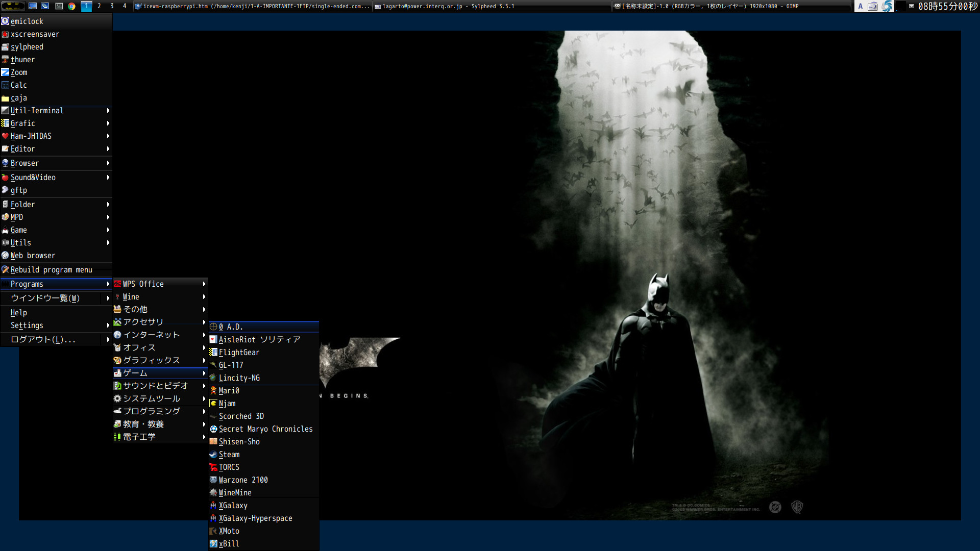This screenshot has width=980, height=551.
Task: Expand the Wine submenu
Action: click(131, 296)
